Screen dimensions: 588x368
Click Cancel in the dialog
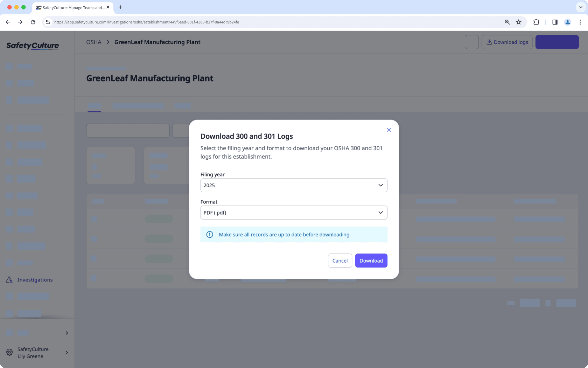(x=339, y=261)
